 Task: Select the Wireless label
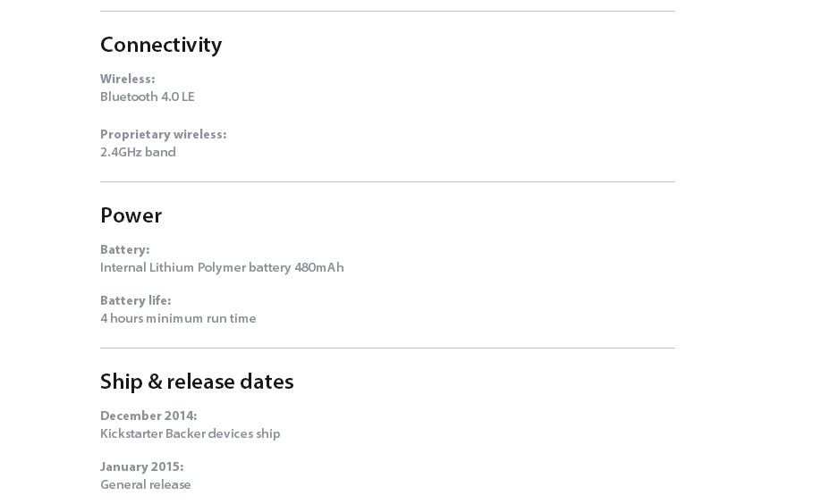pyautogui.click(x=127, y=79)
